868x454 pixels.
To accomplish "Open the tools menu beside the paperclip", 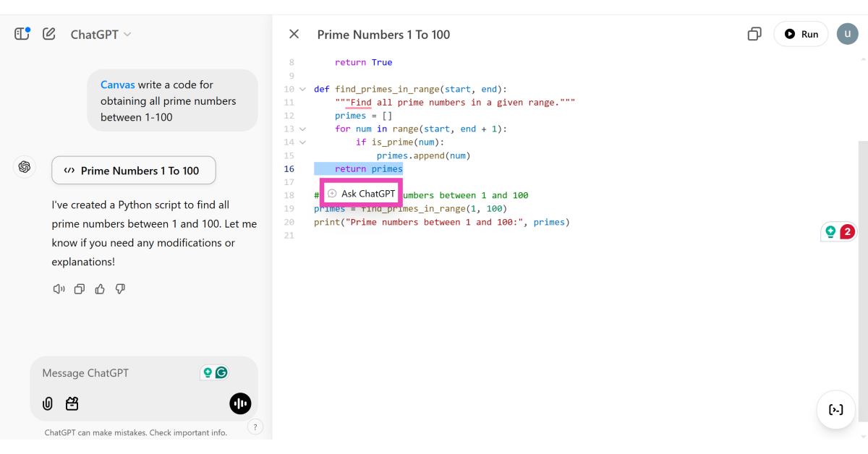I will point(72,403).
